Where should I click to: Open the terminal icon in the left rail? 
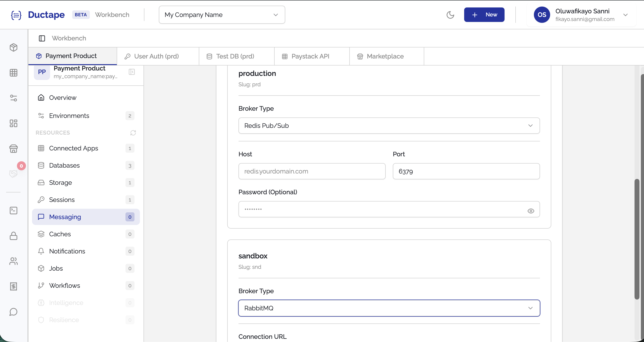click(14, 211)
